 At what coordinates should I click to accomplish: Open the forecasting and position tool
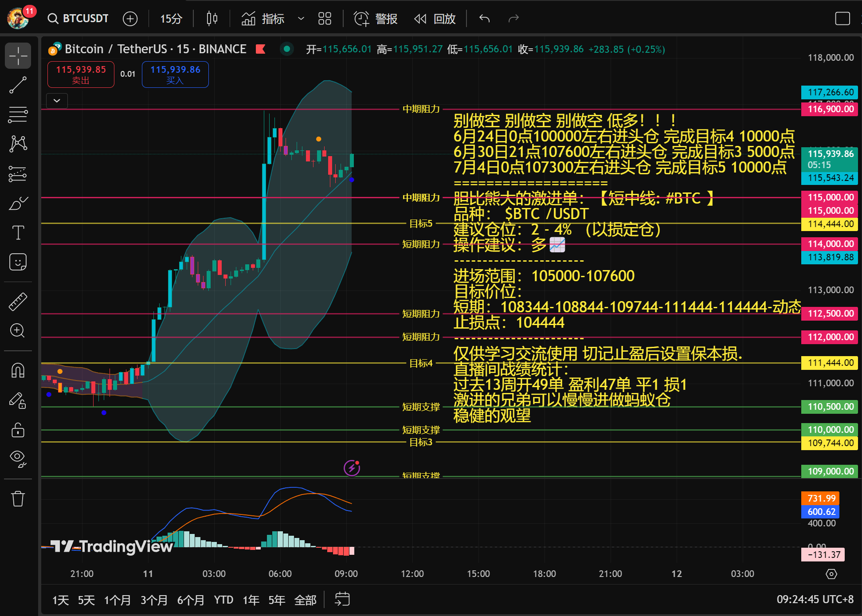[18, 174]
